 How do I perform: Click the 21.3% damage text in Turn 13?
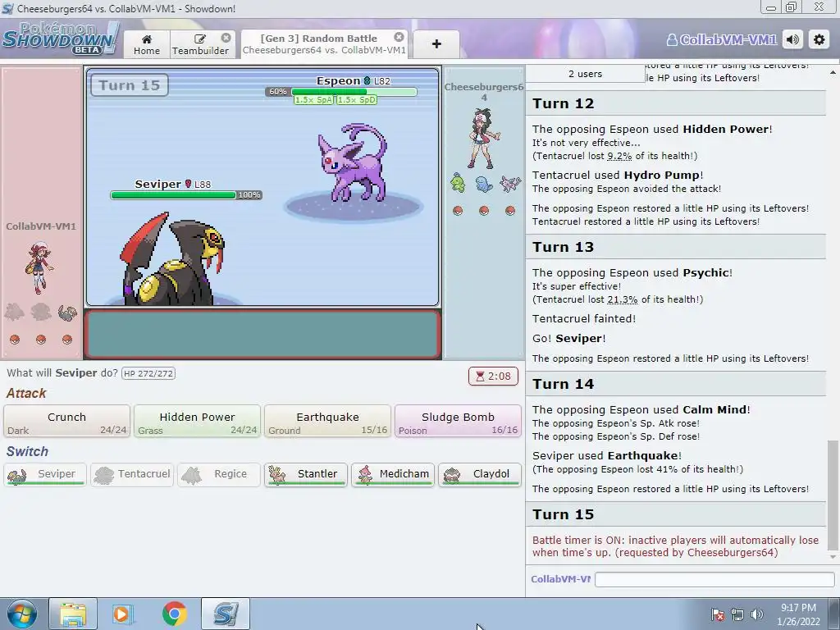(623, 299)
